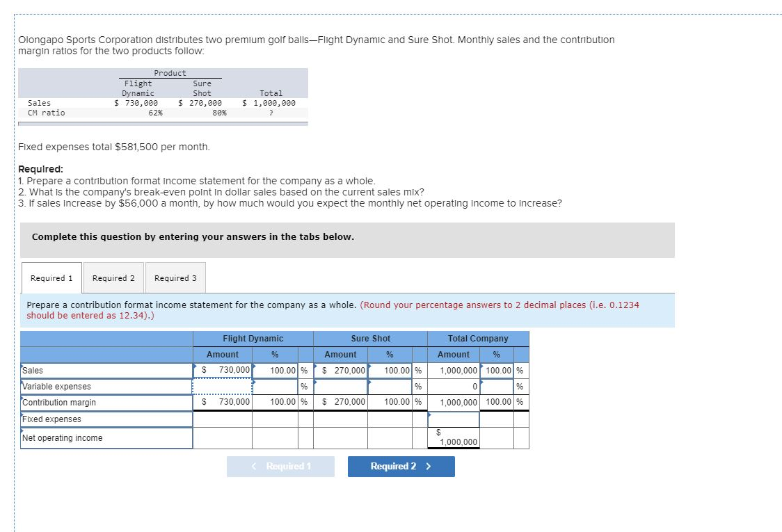Open the Required 2 tab
The image size is (782, 532).
pyautogui.click(x=113, y=277)
